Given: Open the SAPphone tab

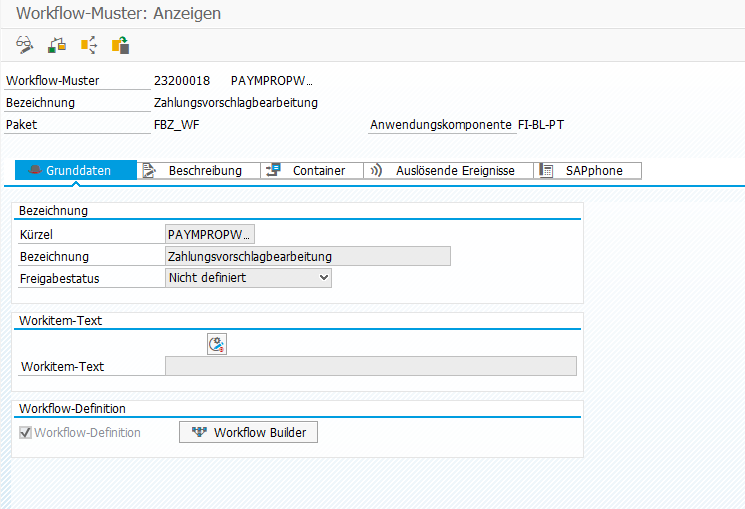Looking at the screenshot, I should [x=593, y=171].
